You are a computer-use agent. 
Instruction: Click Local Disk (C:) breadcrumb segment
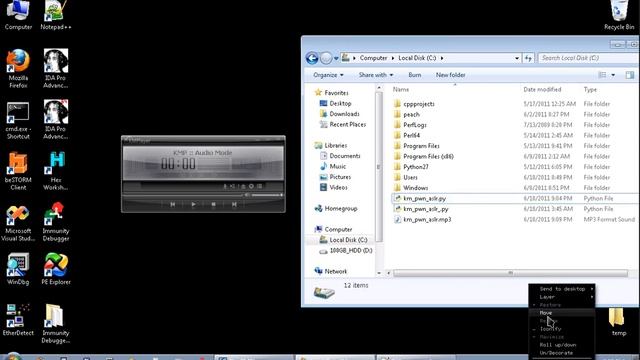[417, 58]
